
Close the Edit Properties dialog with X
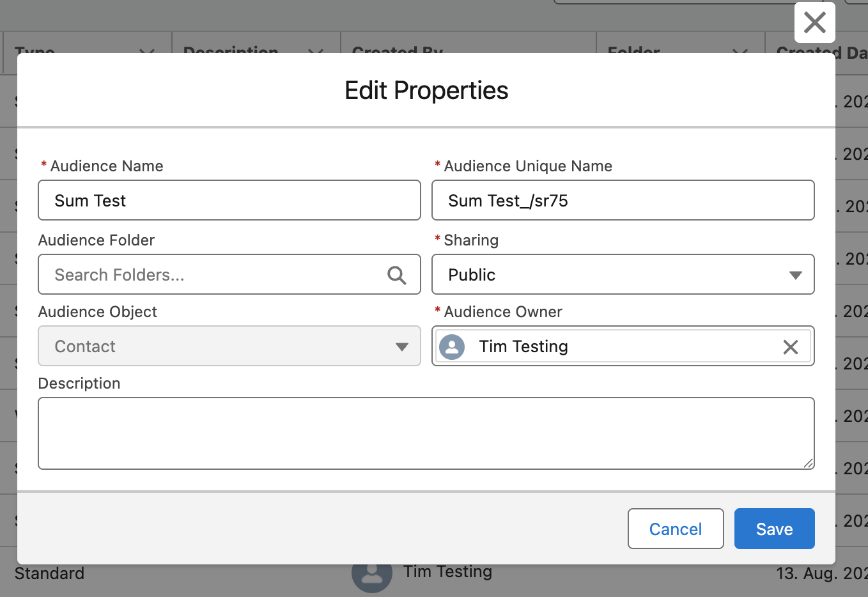(x=814, y=23)
